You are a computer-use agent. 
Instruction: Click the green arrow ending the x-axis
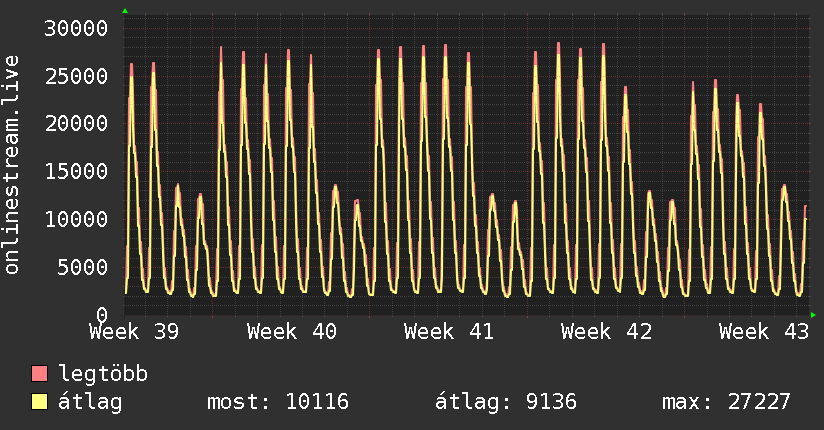pos(813,315)
